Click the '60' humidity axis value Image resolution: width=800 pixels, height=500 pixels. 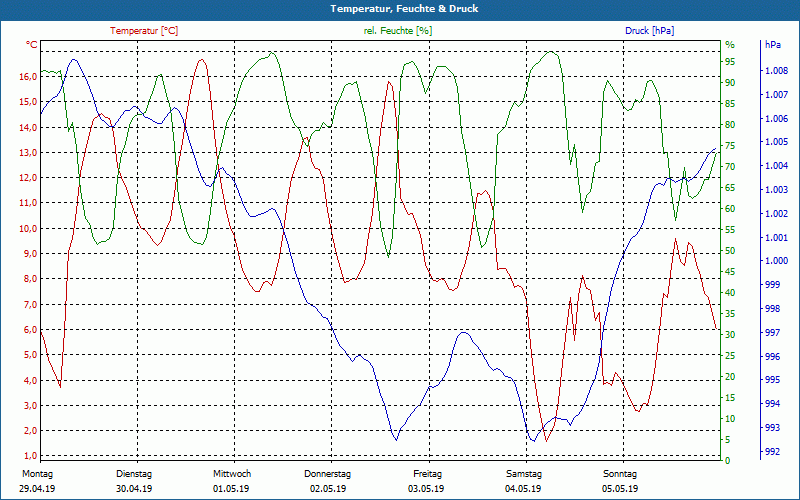tap(730, 208)
